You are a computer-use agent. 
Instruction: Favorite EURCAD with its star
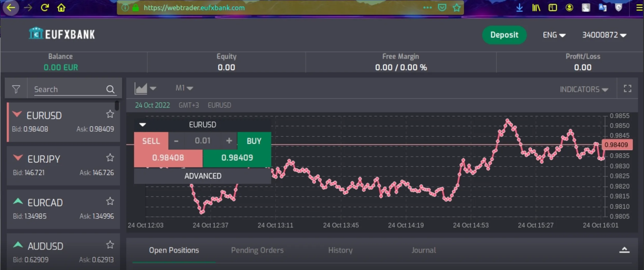pyautogui.click(x=110, y=201)
